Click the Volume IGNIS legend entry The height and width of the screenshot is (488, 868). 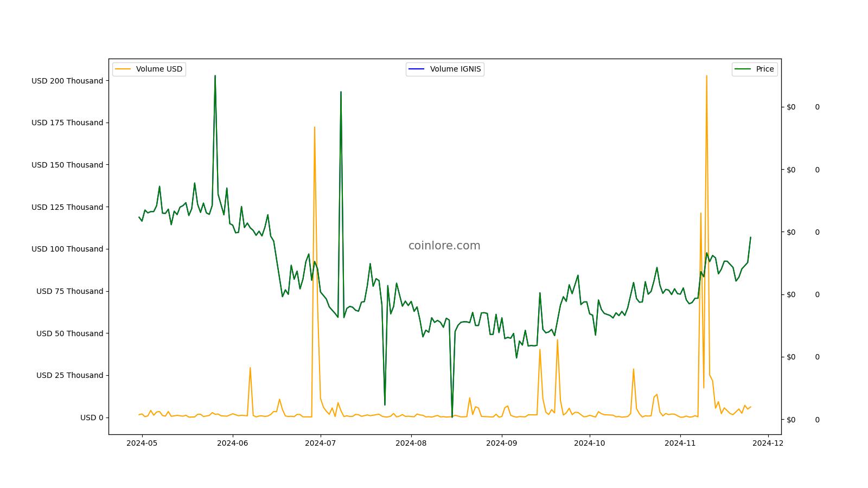(445, 69)
